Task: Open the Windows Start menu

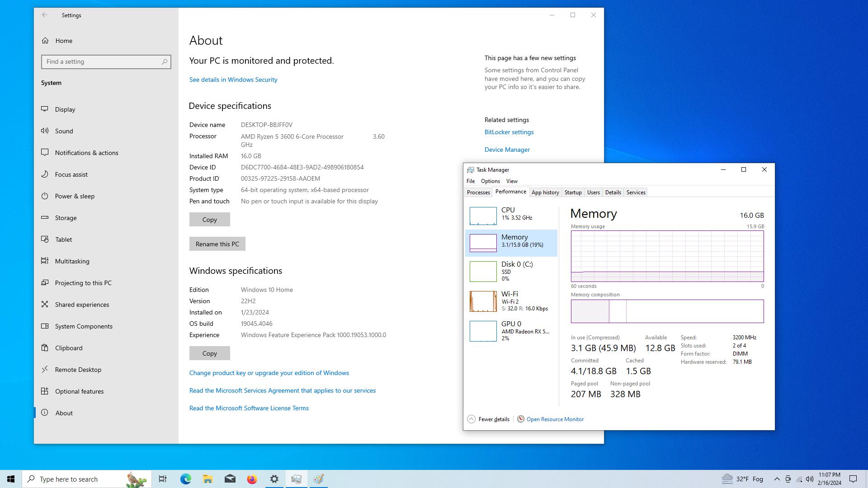Action: (x=11, y=479)
